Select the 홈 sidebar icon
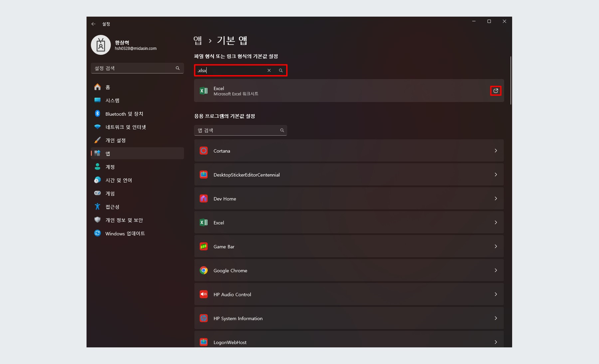The height and width of the screenshot is (364, 599). [98, 87]
